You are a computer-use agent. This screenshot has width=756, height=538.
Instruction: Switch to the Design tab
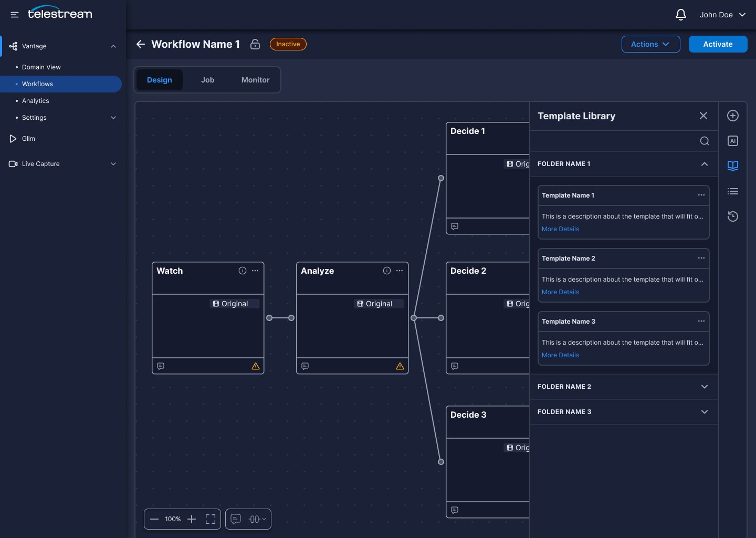point(160,80)
